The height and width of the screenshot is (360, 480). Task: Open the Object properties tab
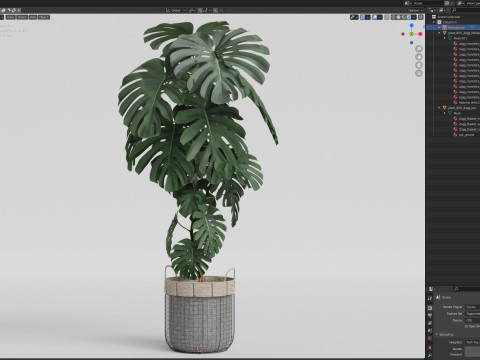tap(430, 348)
